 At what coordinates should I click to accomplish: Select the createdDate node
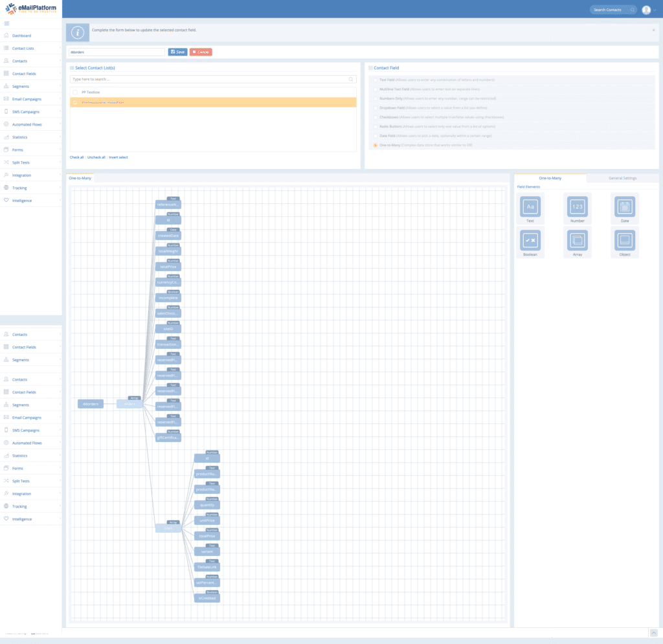click(168, 236)
